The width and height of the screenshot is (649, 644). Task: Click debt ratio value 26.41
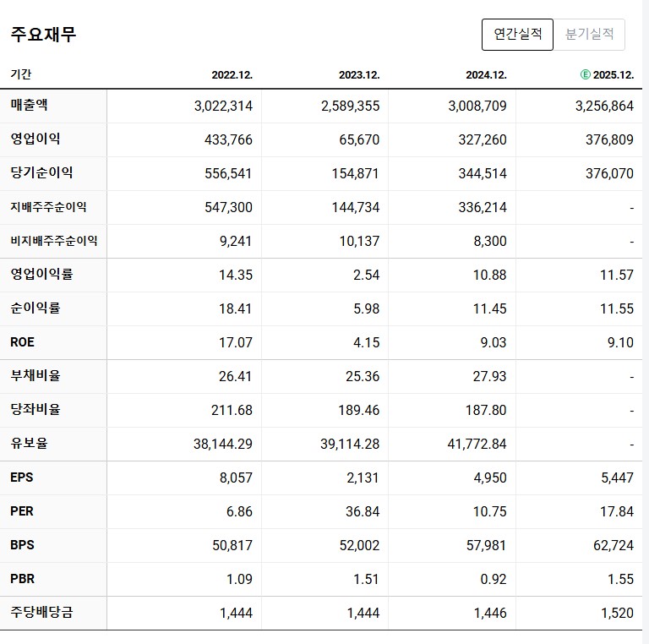point(235,377)
